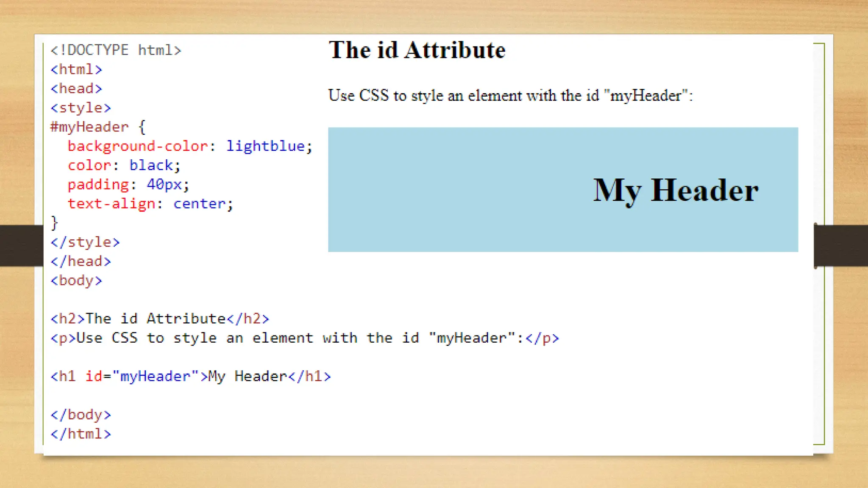Select the closing </html> tag
Image resolution: width=868 pixels, height=488 pixels.
81,434
